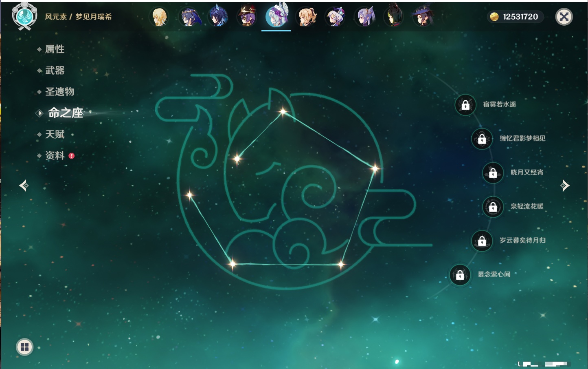588x369 pixels.
Task: Open locked constellation 宿雾若水遥
Action: (x=465, y=105)
